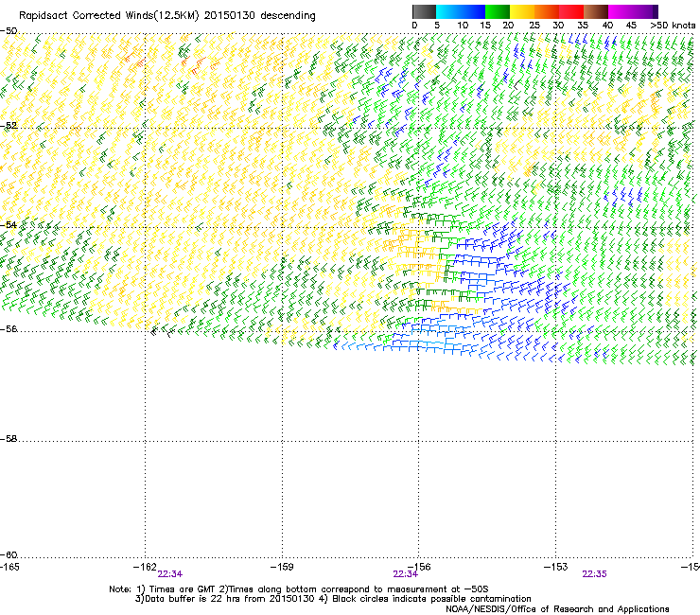Click the magenta 40-45 knots legend segment
Viewport: 700px width, 615px height.
(621, 11)
